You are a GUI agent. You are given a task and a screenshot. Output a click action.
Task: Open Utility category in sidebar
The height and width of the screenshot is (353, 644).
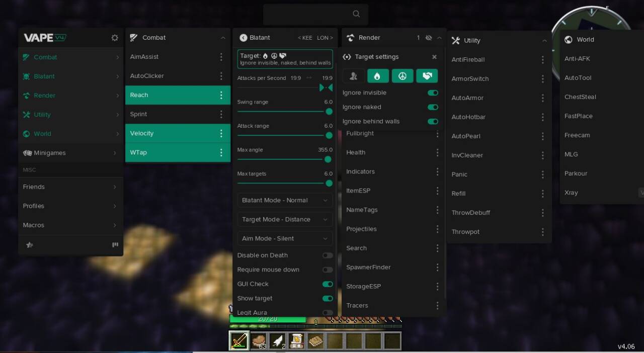tap(70, 115)
